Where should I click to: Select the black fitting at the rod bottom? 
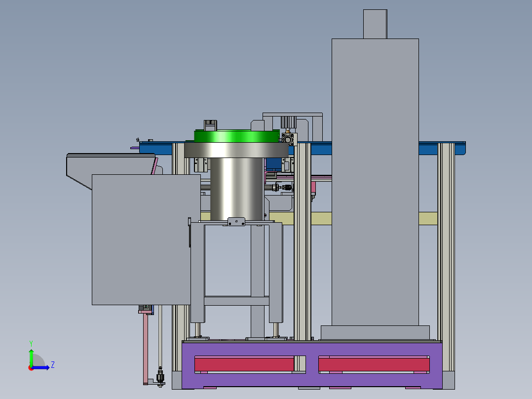click(x=160, y=377)
